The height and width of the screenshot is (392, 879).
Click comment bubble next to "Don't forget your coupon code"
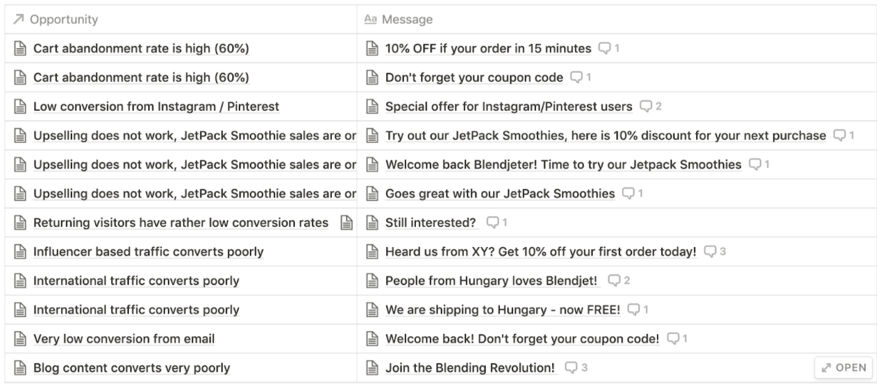coord(576,77)
